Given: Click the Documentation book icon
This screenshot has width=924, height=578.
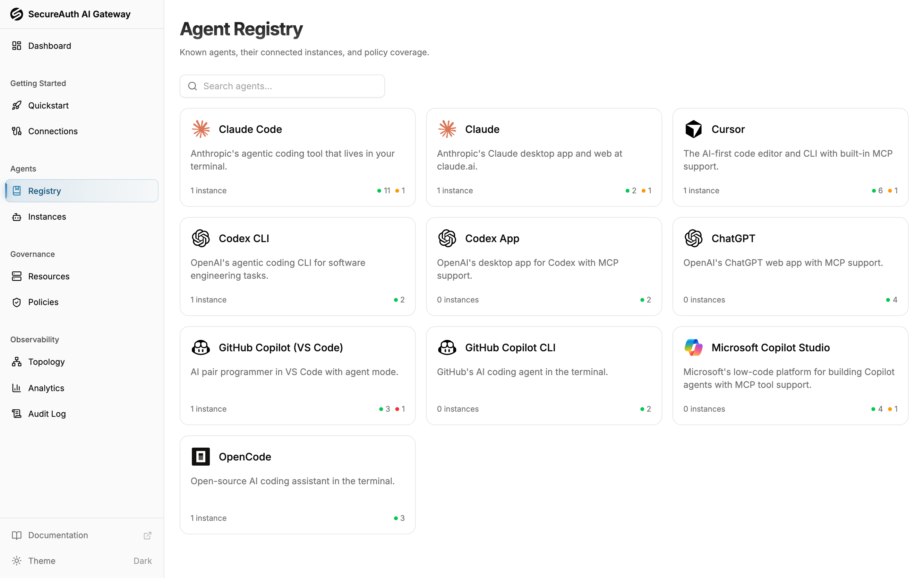Looking at the screenshot, I should pos(16,535).
